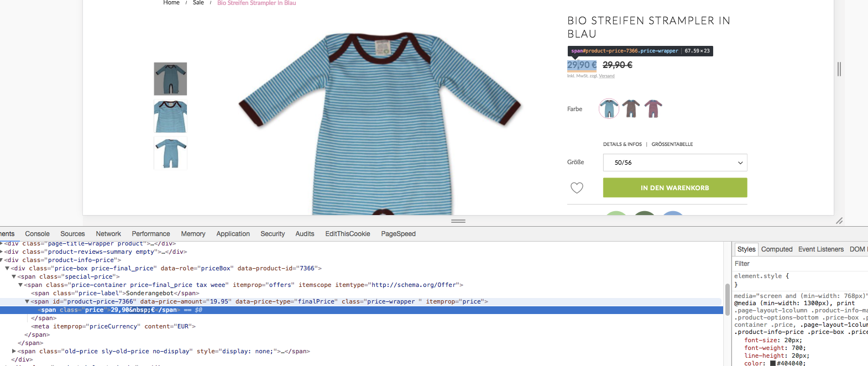This screenshot has width=868, height=366.
Task: Click the wishlist heart icon
Action: [x=577, y=188]
